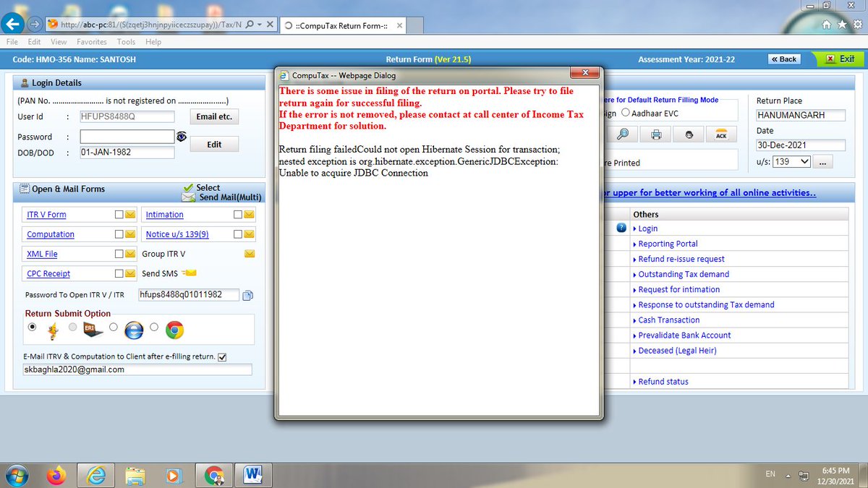
Task: Click the printer toolbar button
Action: [x=655, y=134]
